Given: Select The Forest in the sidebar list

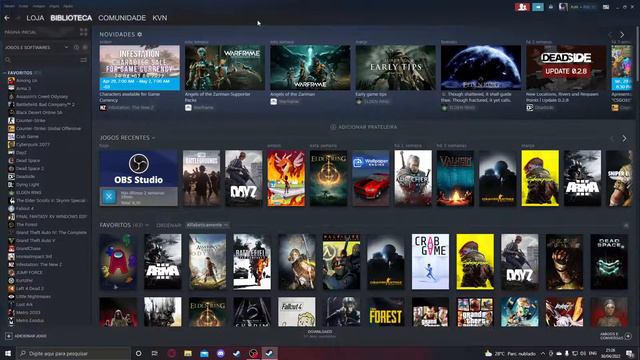Looking at the screenshot, I should (x=27, y=224).
